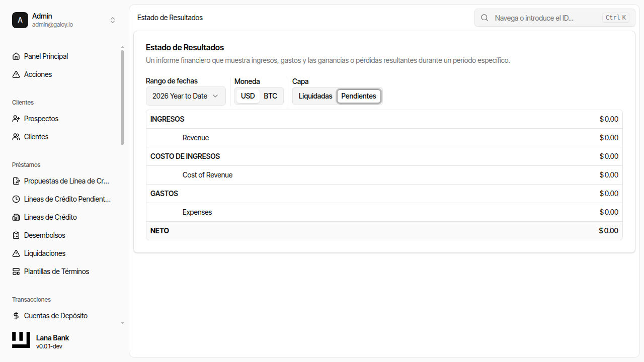
Task: Click the clipboard icon for Desembolsos
Action: tap(16, 235)
